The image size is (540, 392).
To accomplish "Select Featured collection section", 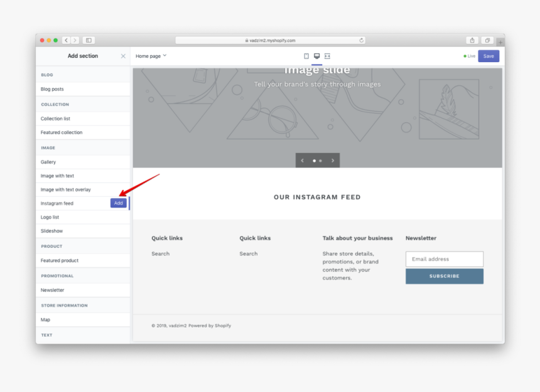I will (83, 132).
